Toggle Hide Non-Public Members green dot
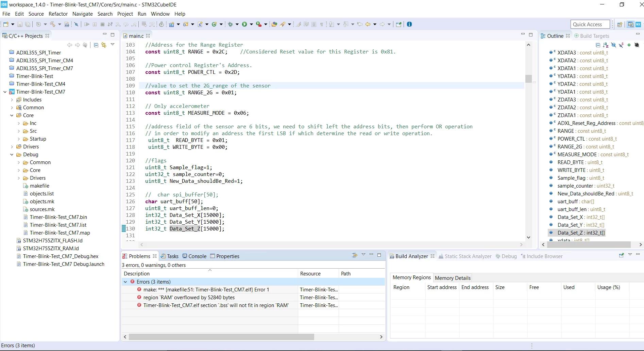Viewport: 644px width, 351px height. click(629, 45)
